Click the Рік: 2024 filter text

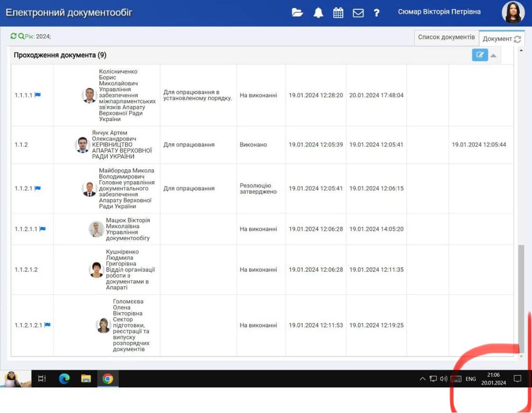point(38,36)
